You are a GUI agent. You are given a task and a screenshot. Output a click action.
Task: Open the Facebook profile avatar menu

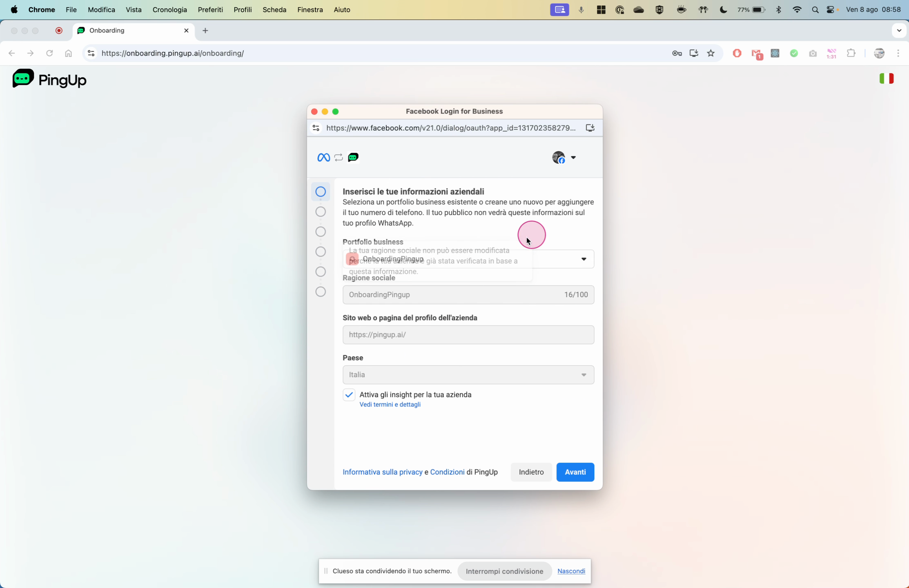564,157
